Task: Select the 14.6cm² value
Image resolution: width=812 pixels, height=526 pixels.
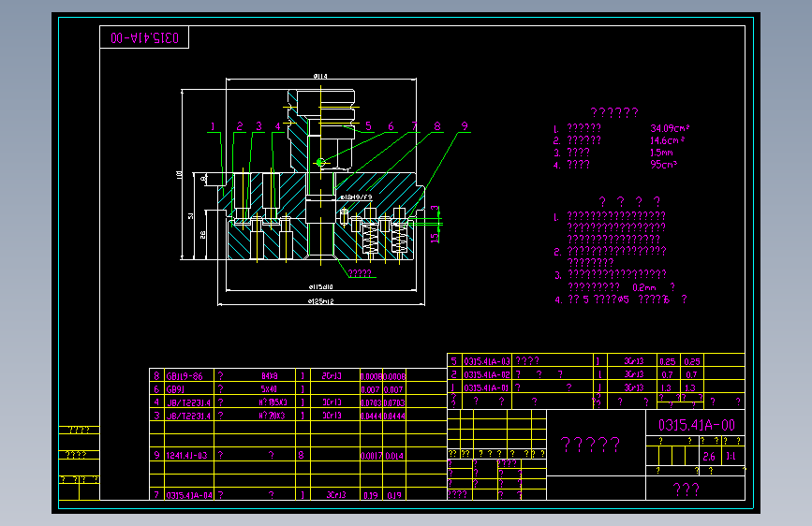Action: coord(668,140)
